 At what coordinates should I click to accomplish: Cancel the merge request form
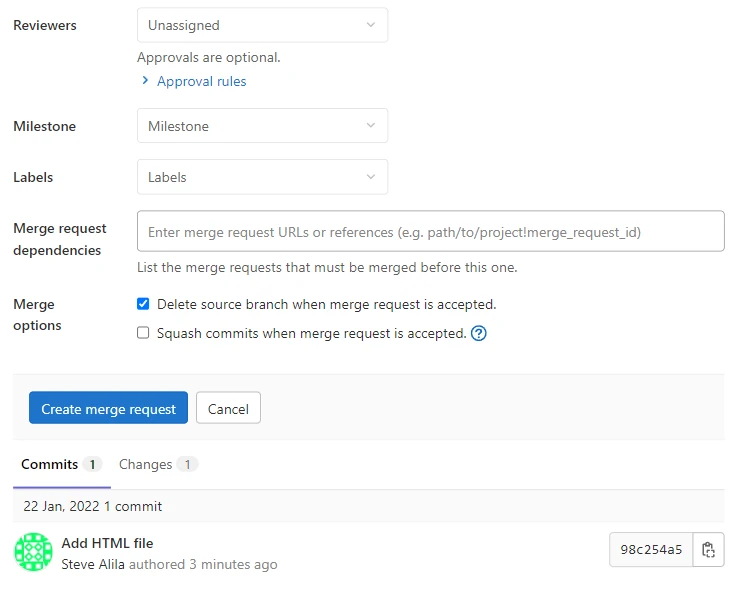click(228, 408)
